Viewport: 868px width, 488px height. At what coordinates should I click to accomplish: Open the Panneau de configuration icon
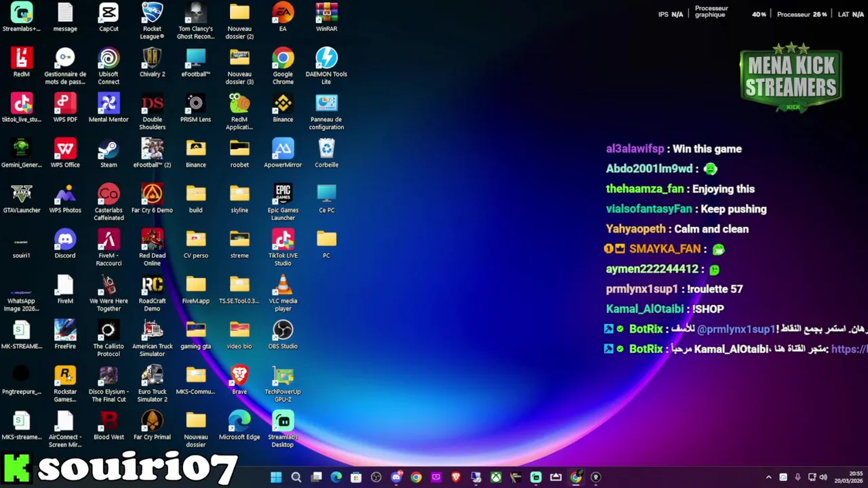tap(326, 111)
